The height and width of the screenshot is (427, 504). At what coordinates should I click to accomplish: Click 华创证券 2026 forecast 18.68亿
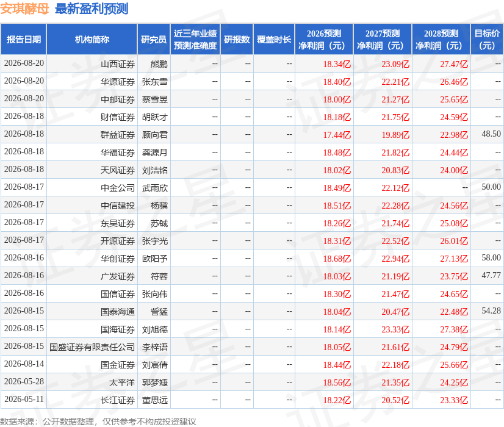coord(337,259)
